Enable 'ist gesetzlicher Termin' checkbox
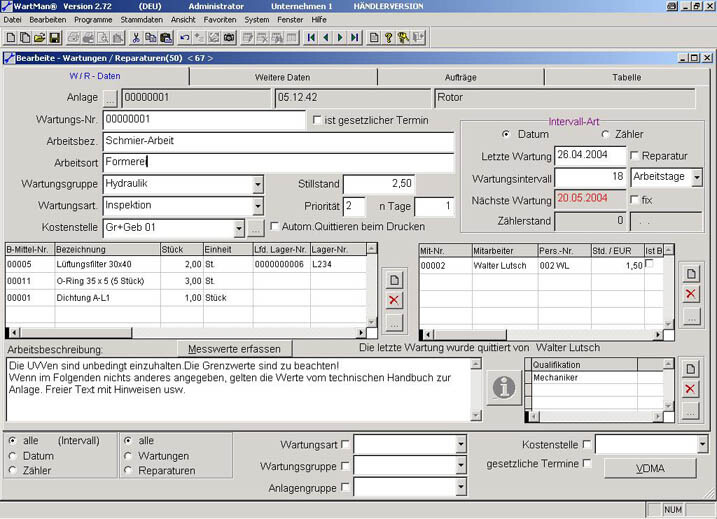Screen dimensions: 717x519 [317, 121]
